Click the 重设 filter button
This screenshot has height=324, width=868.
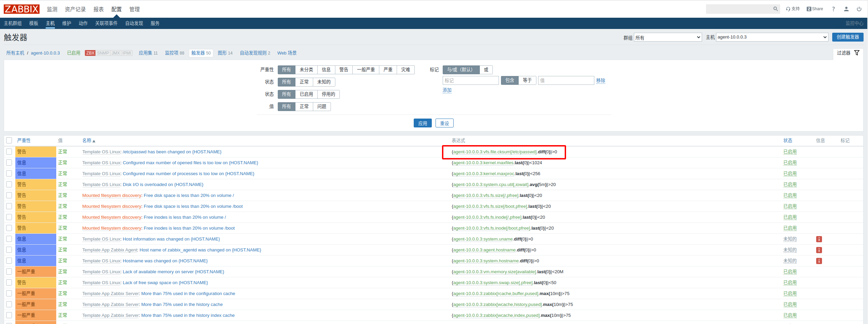tap(444, 123)
